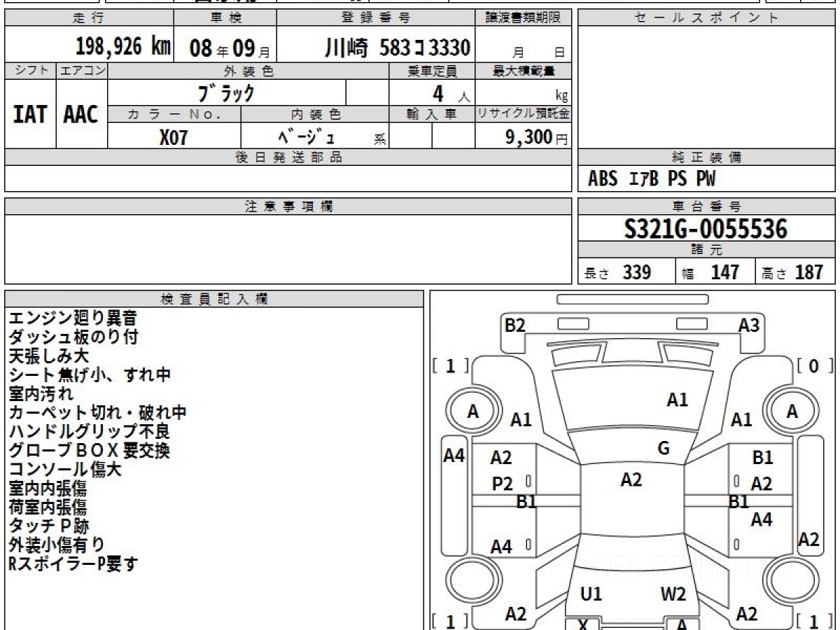Click the 車検 column header
Viewport: 840px width, 630px height.
pyautogui.click(x=225, y=18)
